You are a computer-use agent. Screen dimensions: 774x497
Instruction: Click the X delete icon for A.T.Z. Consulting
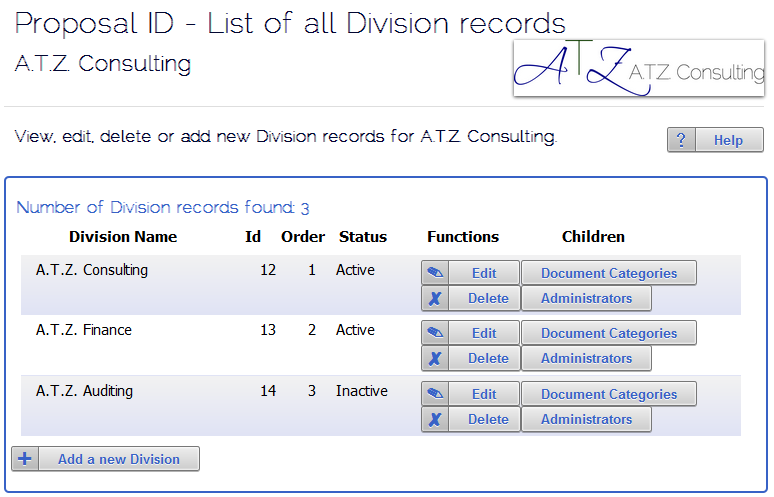tap(435, 298)
